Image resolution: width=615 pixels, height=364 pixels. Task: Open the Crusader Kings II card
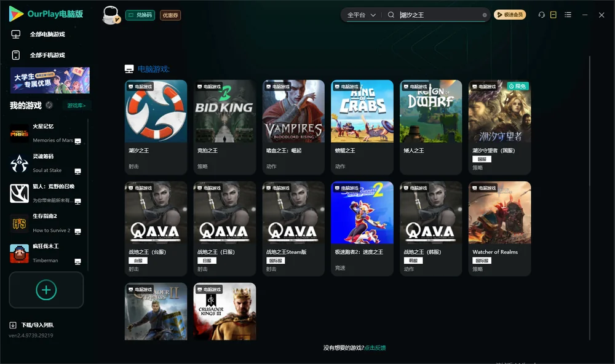[156, 312]
